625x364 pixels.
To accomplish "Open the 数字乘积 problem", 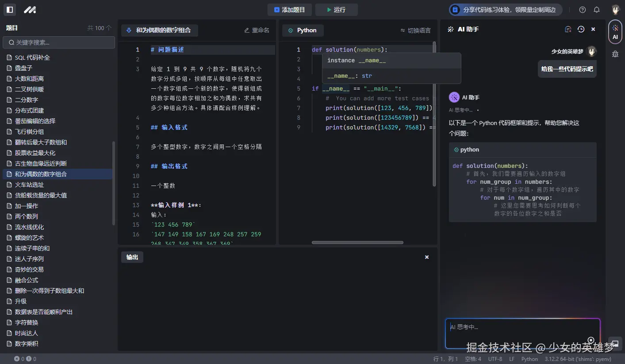I will coord(58,344).
